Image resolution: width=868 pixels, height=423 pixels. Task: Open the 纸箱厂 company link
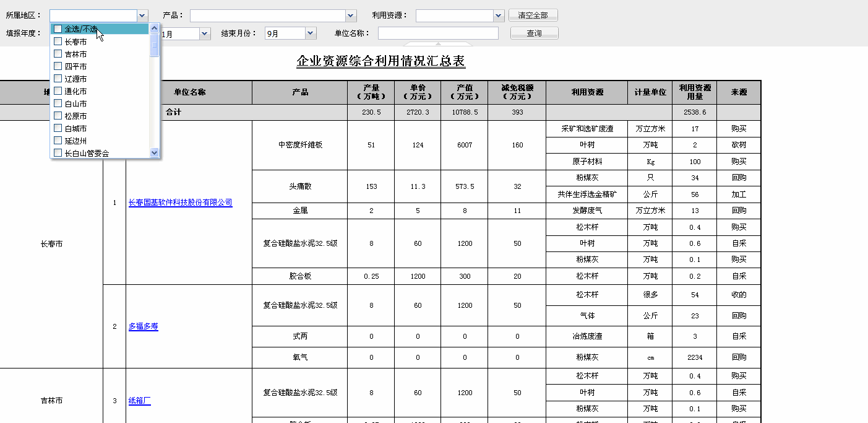coord(140,401)
